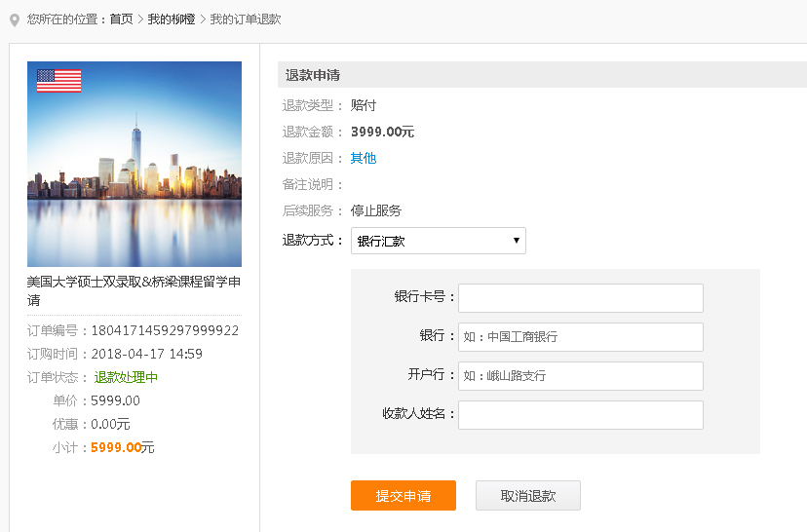This screenshot has width=807, height=532.
Task: Select order number 18041714592979999922
Action: (165, 330)
